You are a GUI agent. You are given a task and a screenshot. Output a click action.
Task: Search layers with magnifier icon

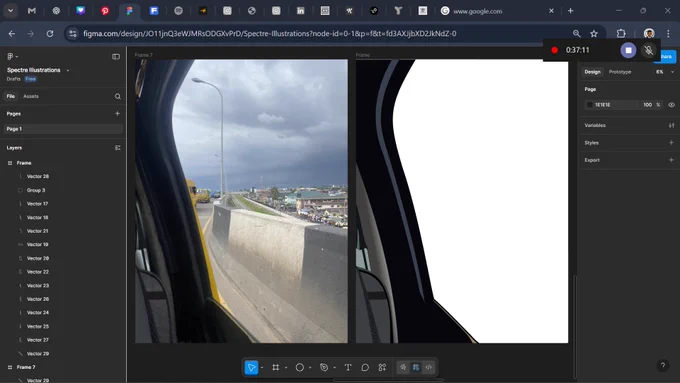[118, 96]
